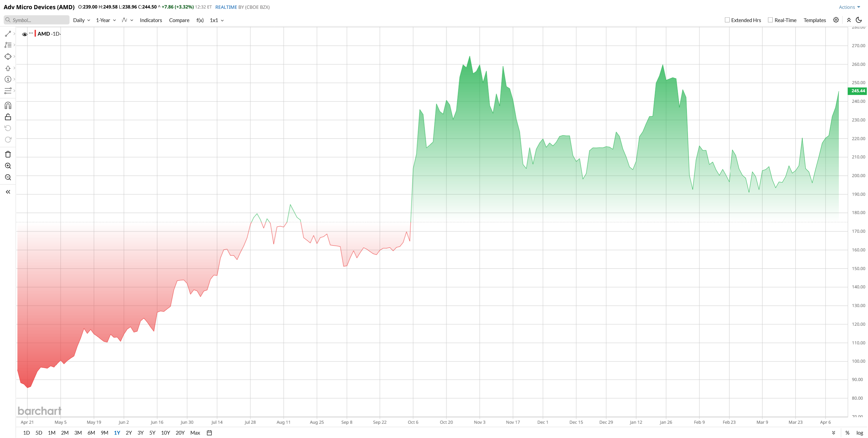This screenshot has height=438, width=868.
Task: Click the zoom out magnifier icon
Action: pos(8,177)
